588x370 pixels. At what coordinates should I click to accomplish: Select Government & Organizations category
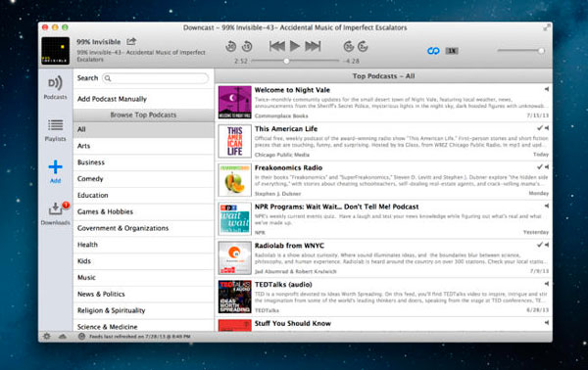[x=144, y=228]
